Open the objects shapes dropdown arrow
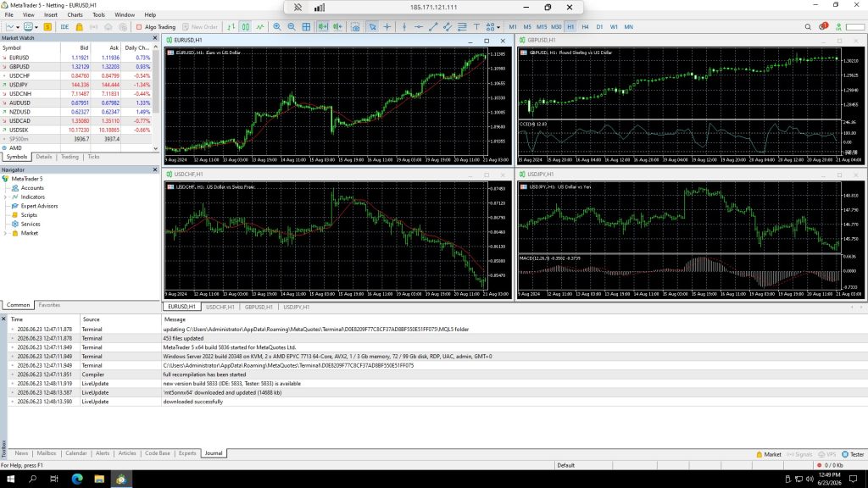Image resolution: width=868 pixels, height=488 pixels. click(x=498, y=27)
